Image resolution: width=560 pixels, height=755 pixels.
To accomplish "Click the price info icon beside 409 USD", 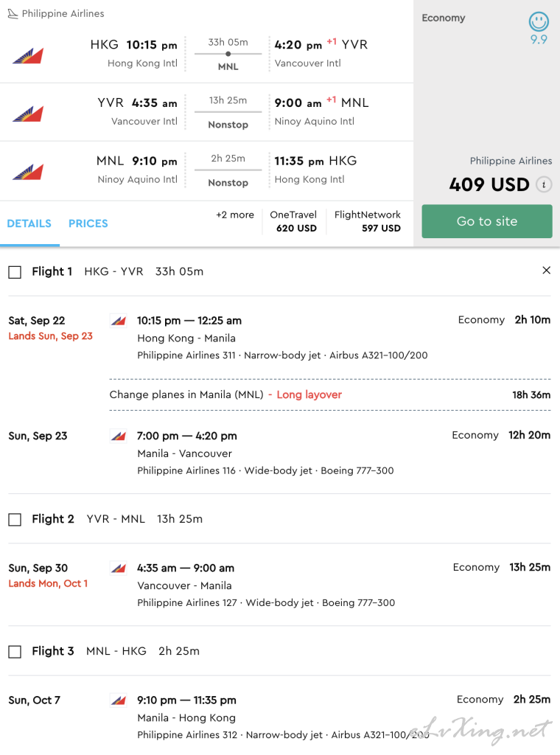I will tap(544, 184).
